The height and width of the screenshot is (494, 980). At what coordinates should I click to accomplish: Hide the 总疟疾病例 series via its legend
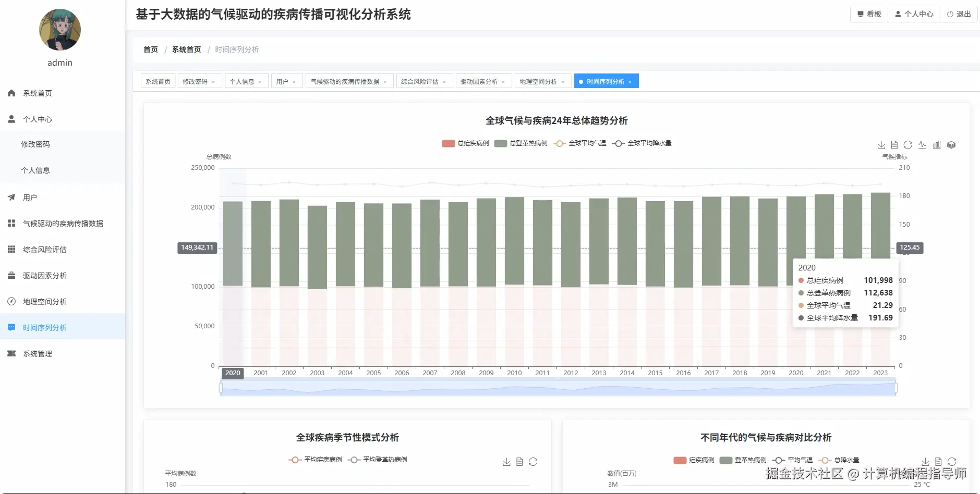(466, 143)
